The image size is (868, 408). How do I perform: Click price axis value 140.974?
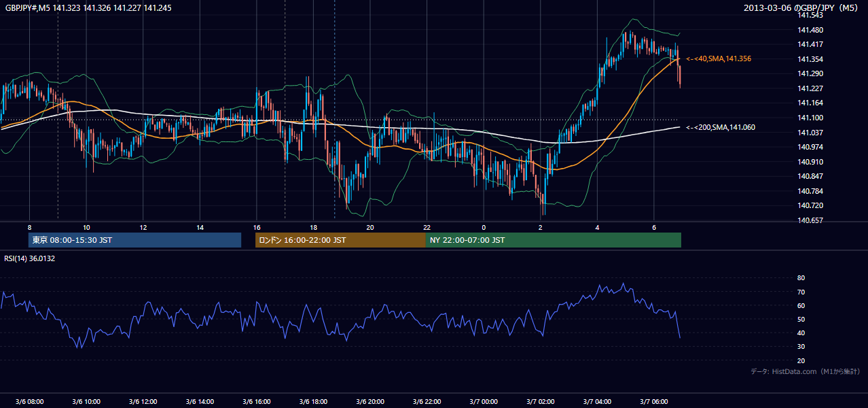[x=810, y=147]
